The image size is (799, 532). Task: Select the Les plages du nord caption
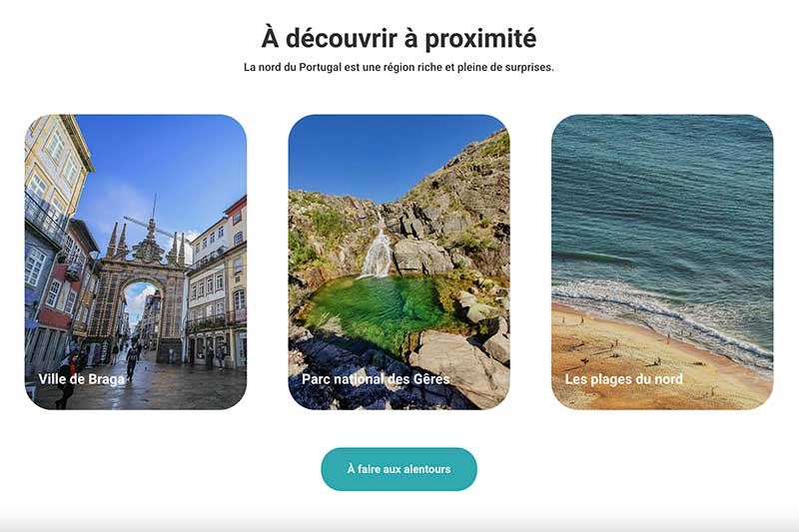pyautogui.click(x=623, y=379)
